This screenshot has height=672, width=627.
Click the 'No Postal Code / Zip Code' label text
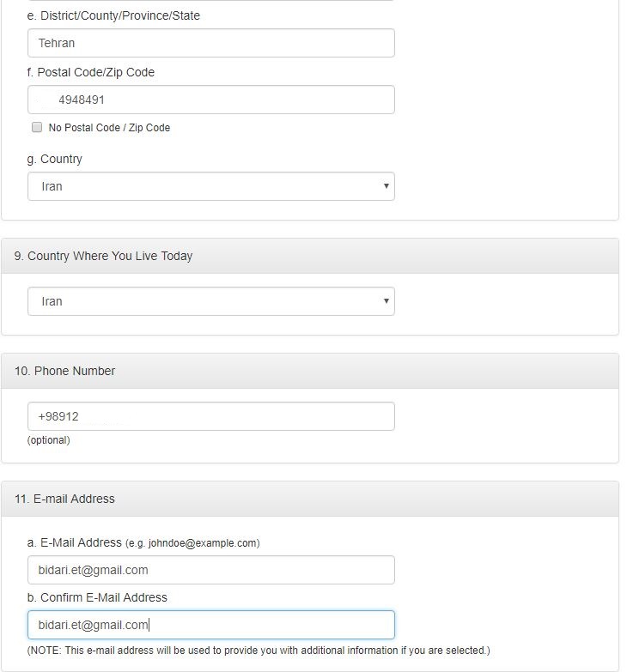109,128
